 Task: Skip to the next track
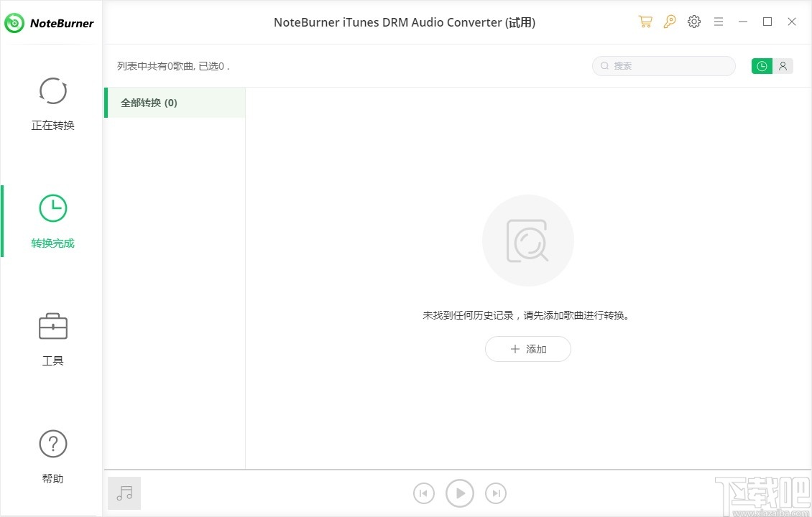(496, 493)
